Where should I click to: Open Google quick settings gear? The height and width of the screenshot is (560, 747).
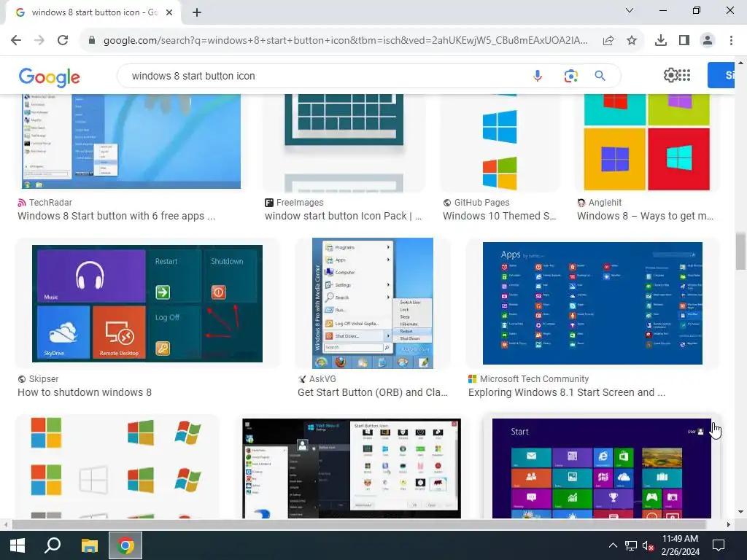(x=670, y=75)
